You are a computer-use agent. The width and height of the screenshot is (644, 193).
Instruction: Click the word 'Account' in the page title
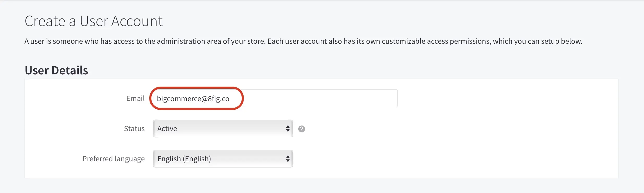[x=137, y=21]
